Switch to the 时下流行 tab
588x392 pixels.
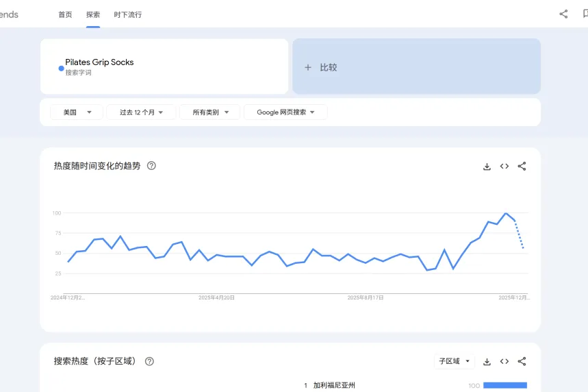pyautogui.click(x=128, y=14)
